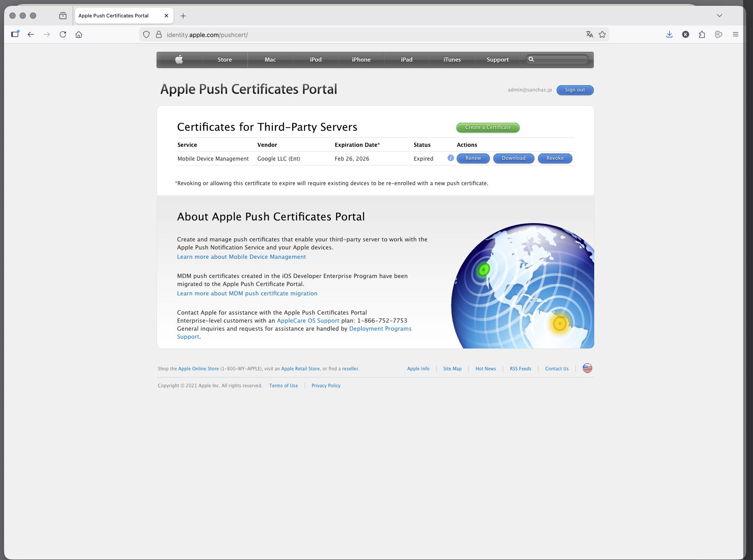Revoke the Mobile Device Management certificate

pos(554,158)
